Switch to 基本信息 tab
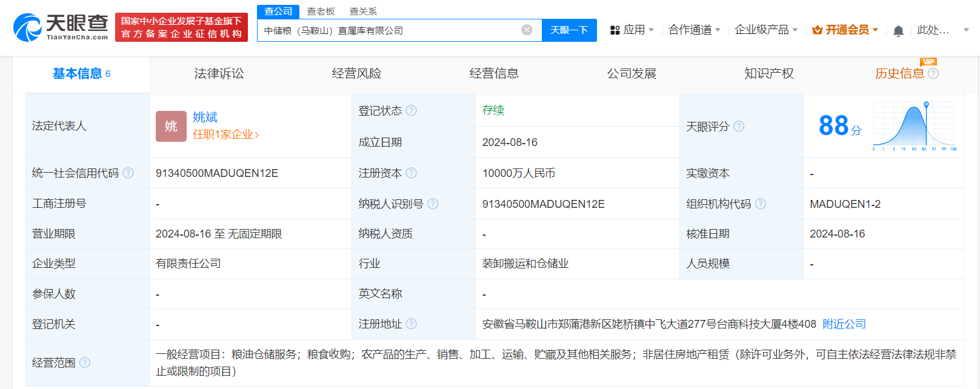Viewport: 980px width, 389px height. (x=81, y=73)
